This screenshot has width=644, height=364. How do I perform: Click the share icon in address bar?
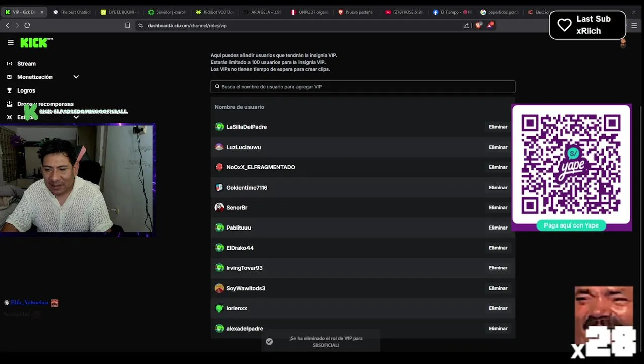(x=466, y=25)
